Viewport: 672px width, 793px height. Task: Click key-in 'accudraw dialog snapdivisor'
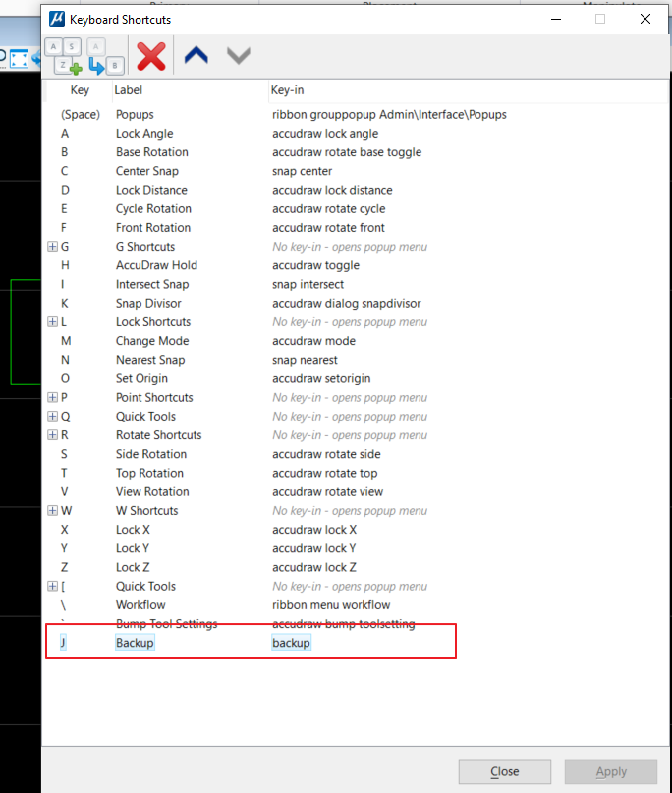coord(347,303)
